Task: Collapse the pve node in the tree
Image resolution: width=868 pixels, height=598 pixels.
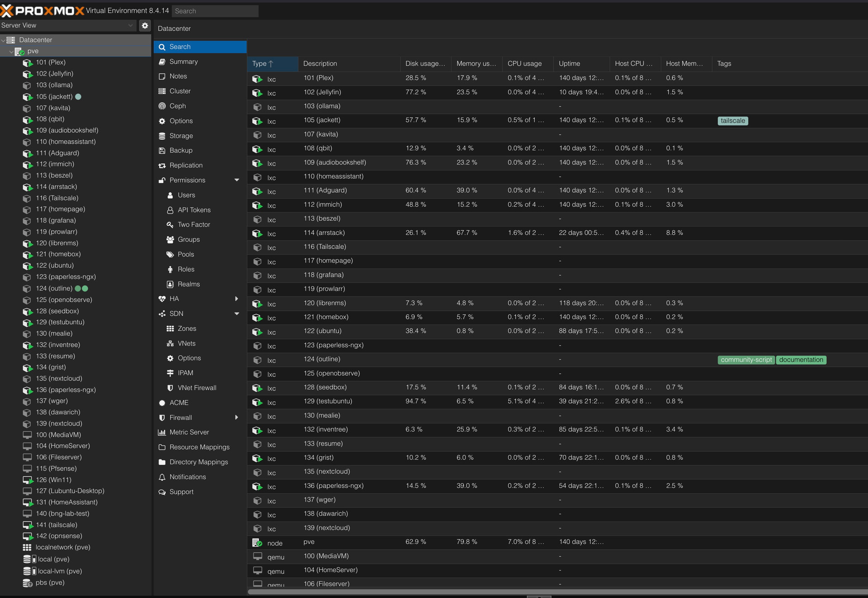Action: click(11, 52)
